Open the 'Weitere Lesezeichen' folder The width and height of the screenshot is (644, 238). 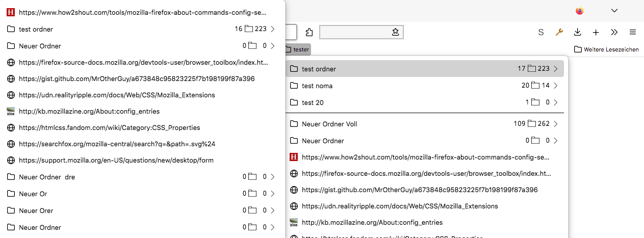606,49
